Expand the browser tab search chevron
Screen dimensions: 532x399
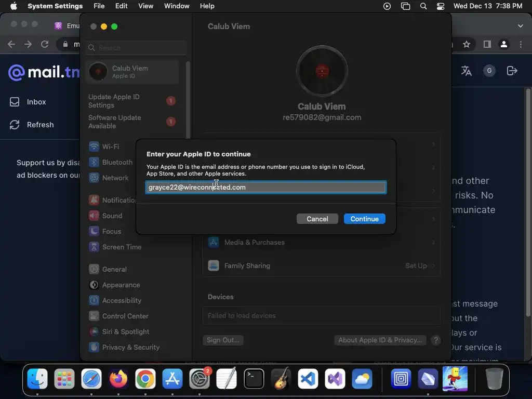tap(521, 26)
